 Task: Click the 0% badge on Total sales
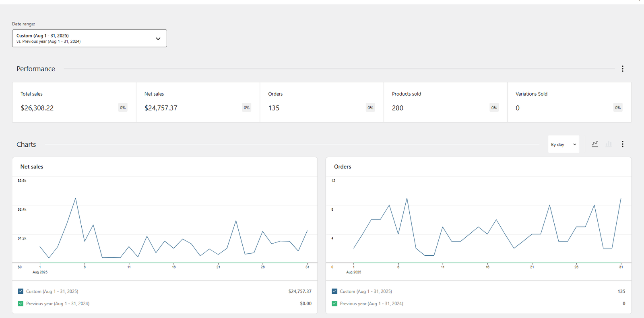pos(123,108)
